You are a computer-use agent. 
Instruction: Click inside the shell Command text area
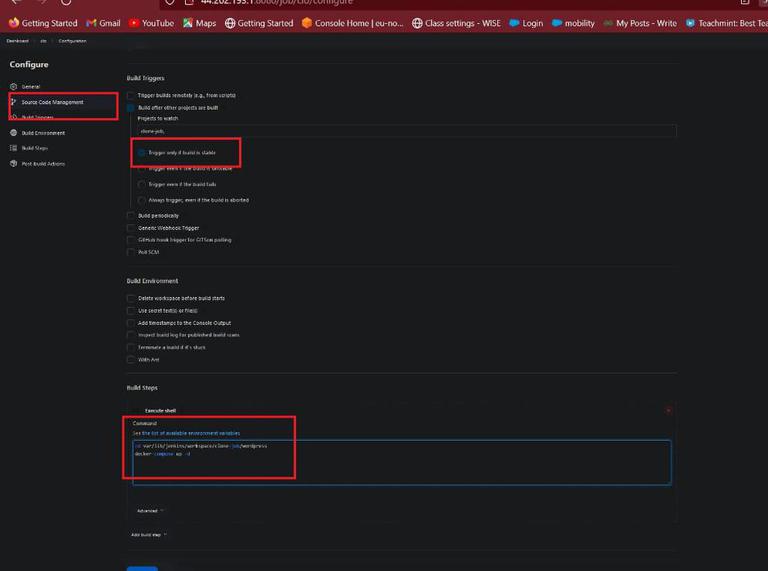click(402, 462)
